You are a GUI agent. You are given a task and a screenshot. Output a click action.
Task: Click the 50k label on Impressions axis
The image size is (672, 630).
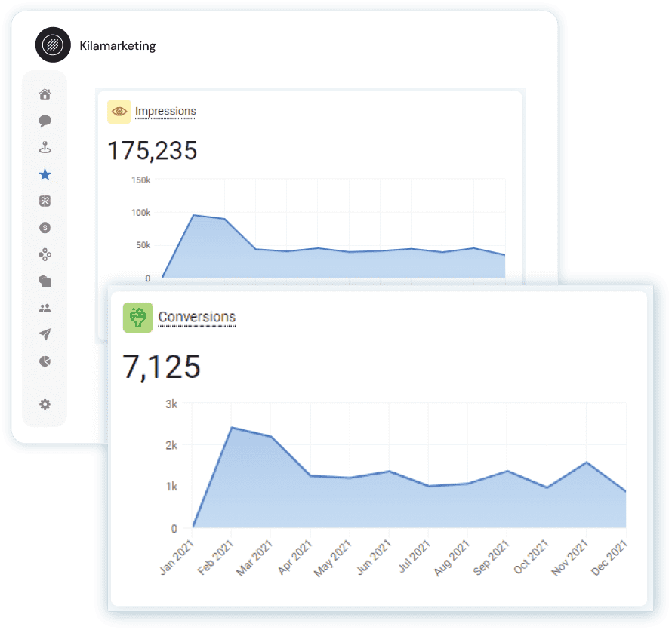143,245
